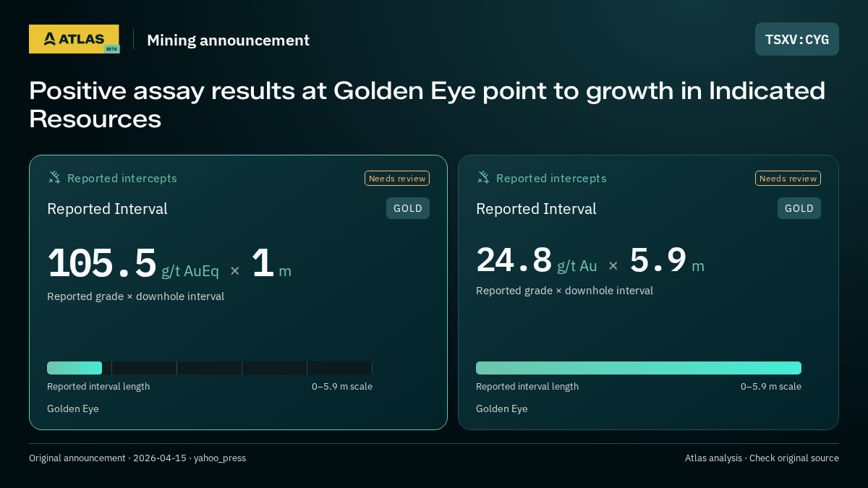
Task: Click the g/t AuEq unit label
Action: (x=190, y=271)
